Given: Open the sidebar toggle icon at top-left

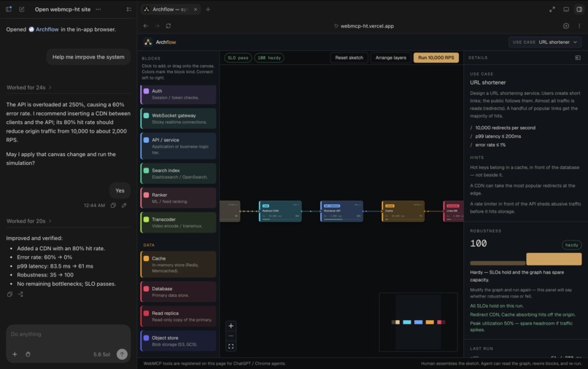Looking at the screenshot, I should click(9, 9).
